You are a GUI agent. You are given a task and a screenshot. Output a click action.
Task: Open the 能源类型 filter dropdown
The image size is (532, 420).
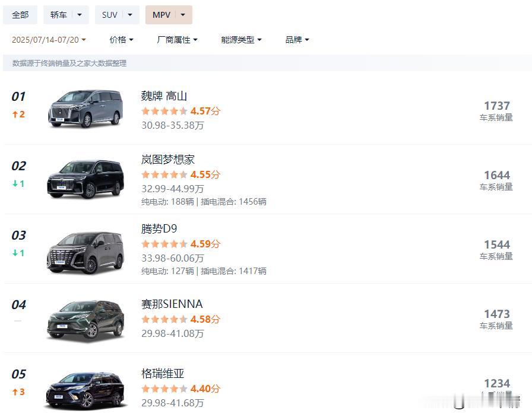click(x=241, y=40)
